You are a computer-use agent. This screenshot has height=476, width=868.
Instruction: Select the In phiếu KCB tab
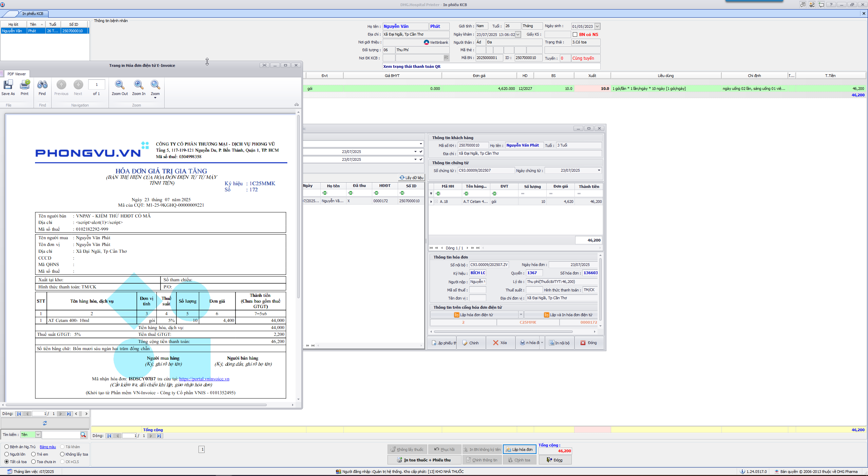tap(33, 14)
